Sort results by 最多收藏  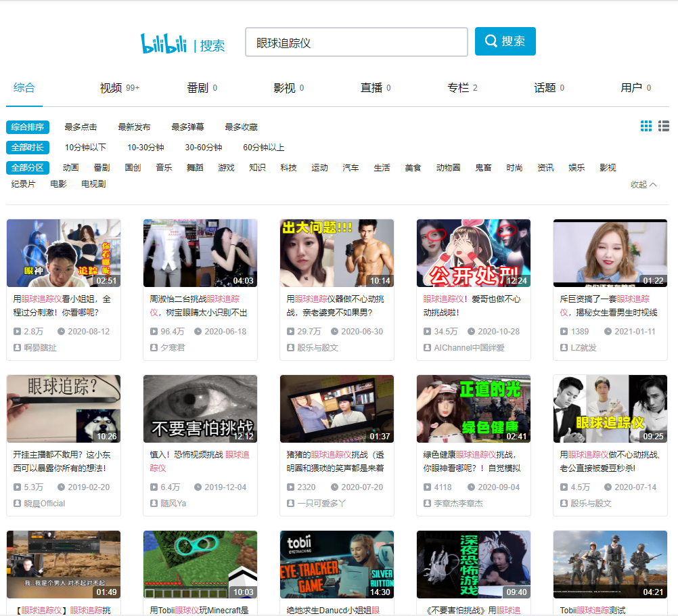[242, 127]
